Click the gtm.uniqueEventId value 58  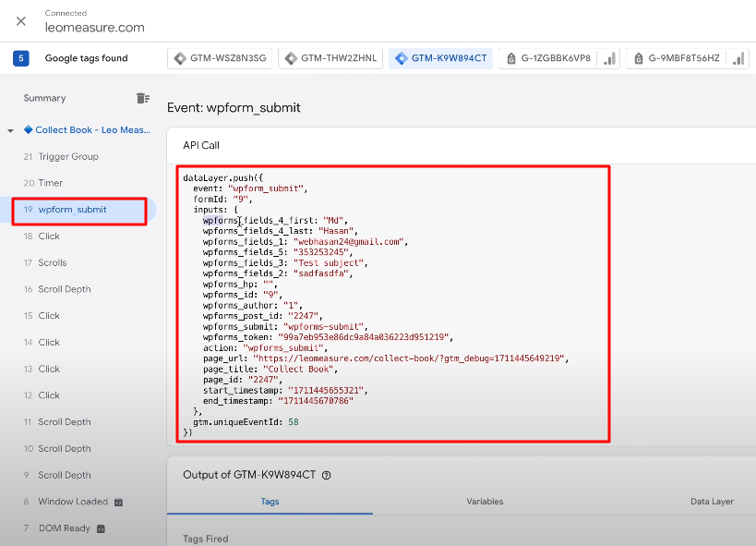click(x=294, y=422)
